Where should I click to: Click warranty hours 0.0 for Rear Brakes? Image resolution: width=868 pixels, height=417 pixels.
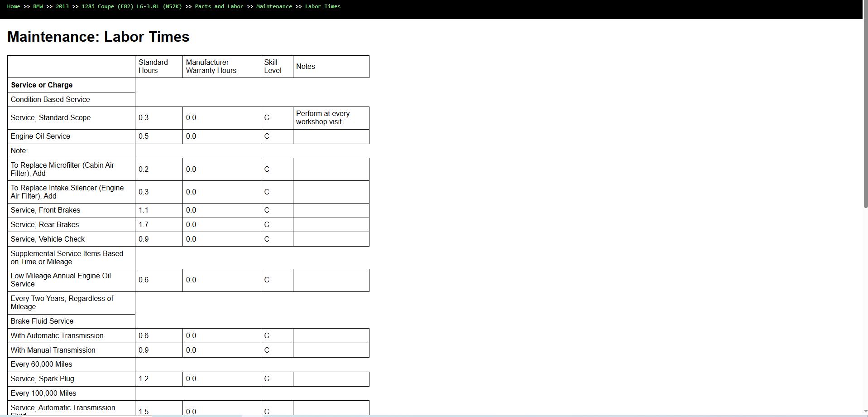[x=222, y=225]
